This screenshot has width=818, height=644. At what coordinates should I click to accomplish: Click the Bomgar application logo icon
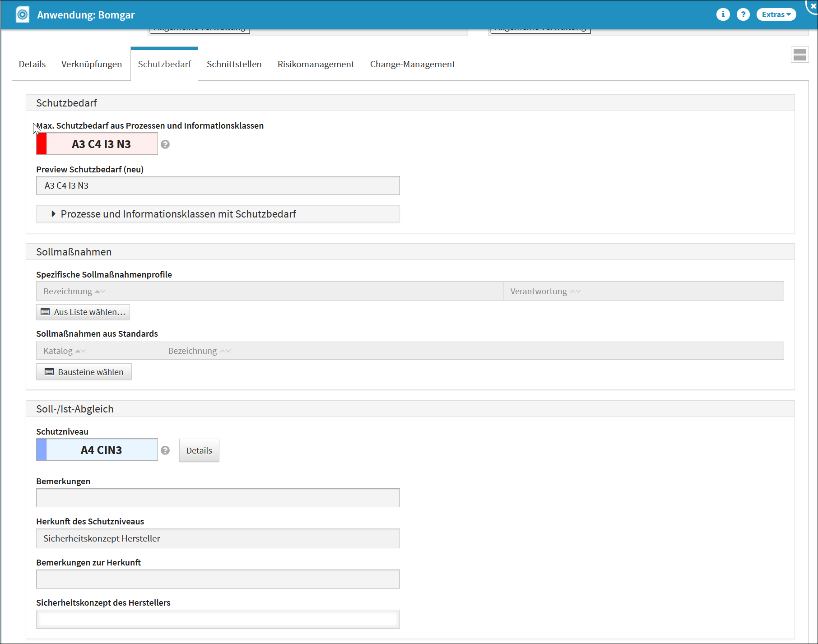point(22,14)
